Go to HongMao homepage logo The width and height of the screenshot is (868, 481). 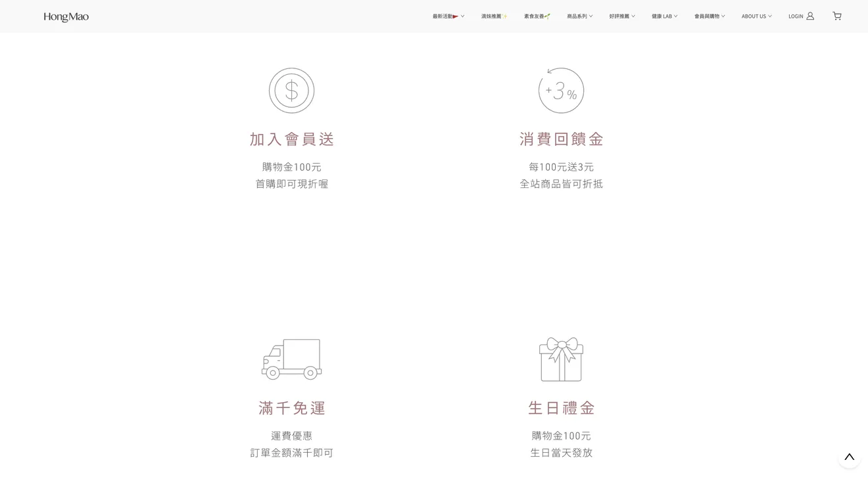coord(66,16)
